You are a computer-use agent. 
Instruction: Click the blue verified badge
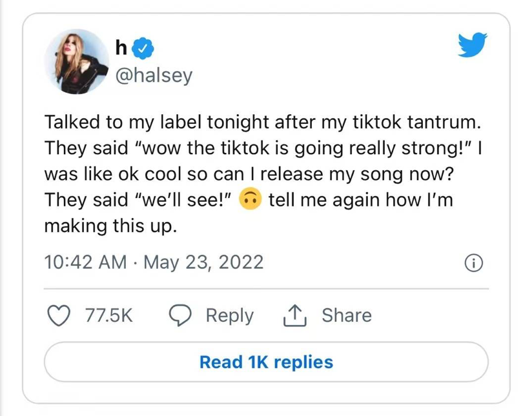(143, 48)
